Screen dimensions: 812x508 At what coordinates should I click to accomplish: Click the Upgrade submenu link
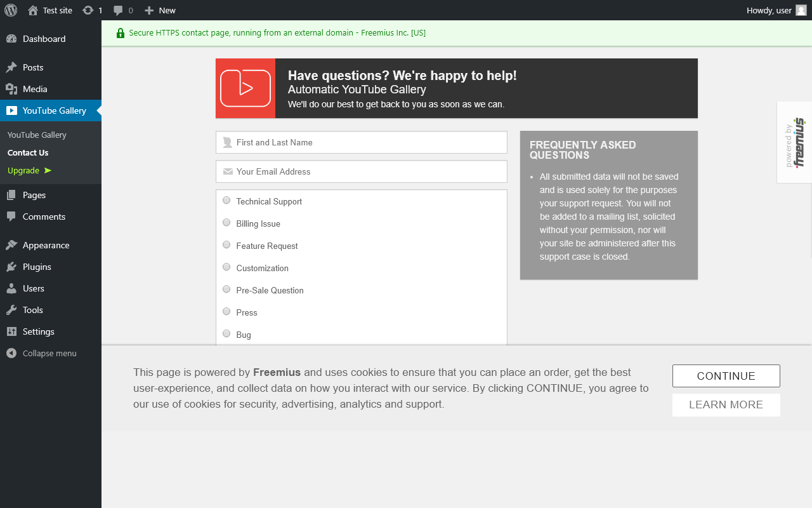click(23, 170)
